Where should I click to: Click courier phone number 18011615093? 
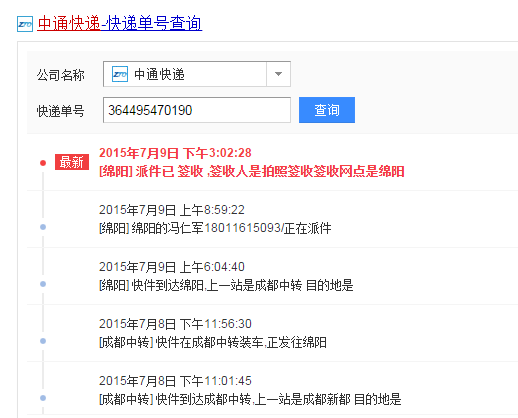243,228
